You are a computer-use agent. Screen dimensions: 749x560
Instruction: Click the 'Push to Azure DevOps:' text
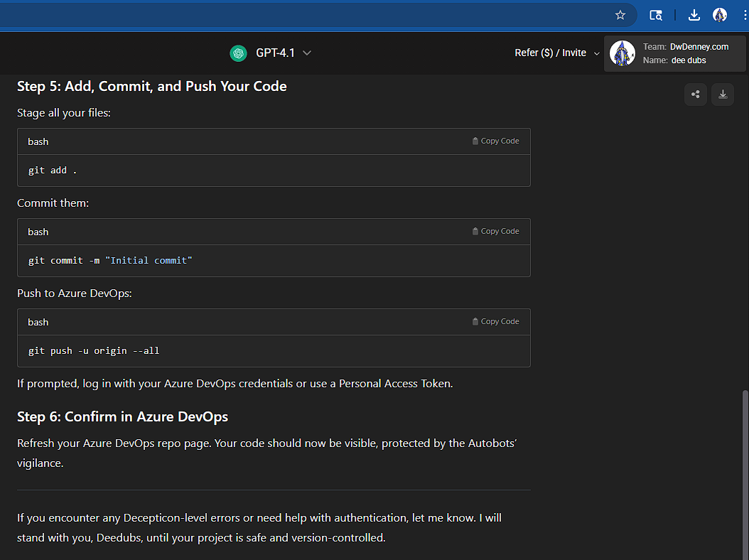click(75, 294)
